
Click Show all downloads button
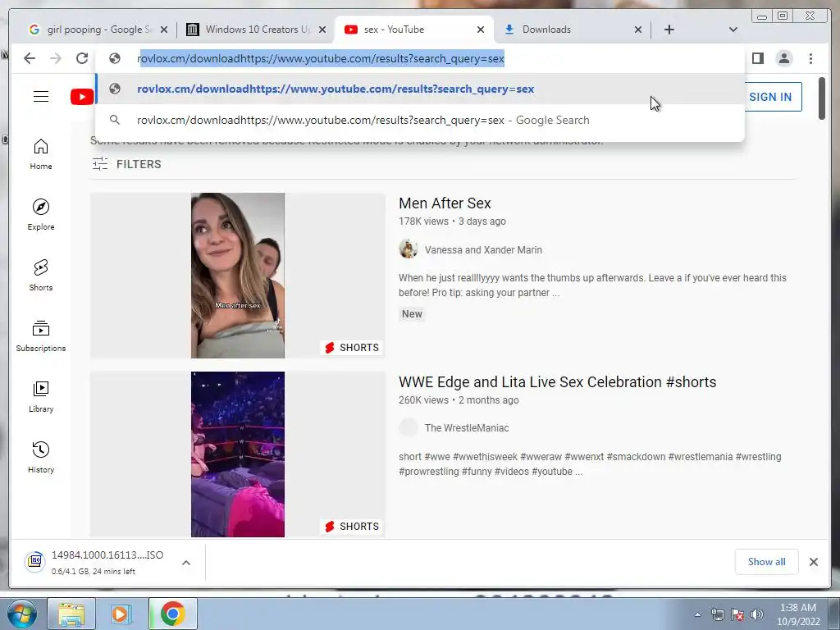(x=767, y=562)
